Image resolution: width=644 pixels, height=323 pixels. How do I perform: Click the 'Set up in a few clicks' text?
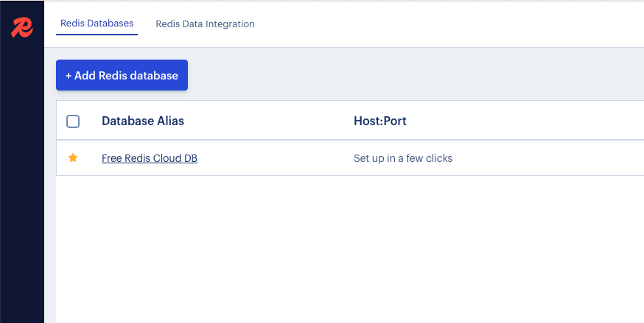click(x=403, y=158)
